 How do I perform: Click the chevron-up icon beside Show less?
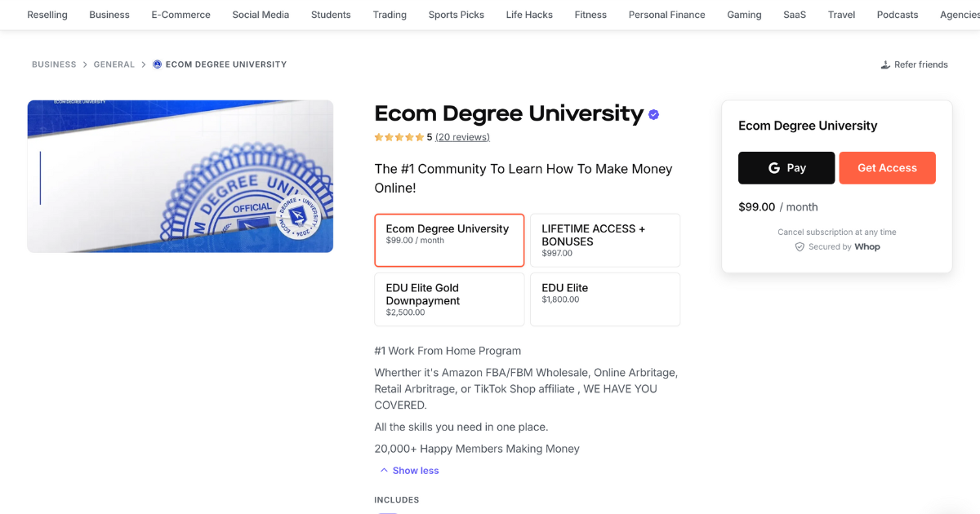pyautogui.click(x=384, y=470)
